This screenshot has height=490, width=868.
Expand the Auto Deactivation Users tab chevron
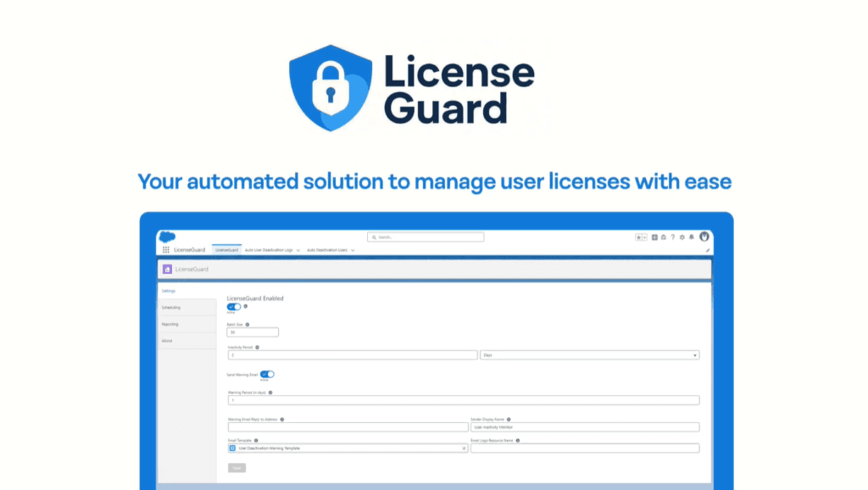point(353,250)
